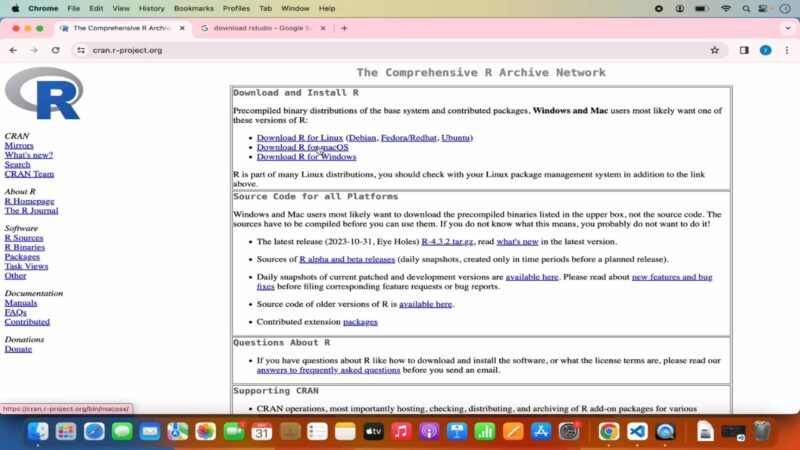Click Download R for macOS link
This screenshot has height=450, width=800.
pos(303,147)
